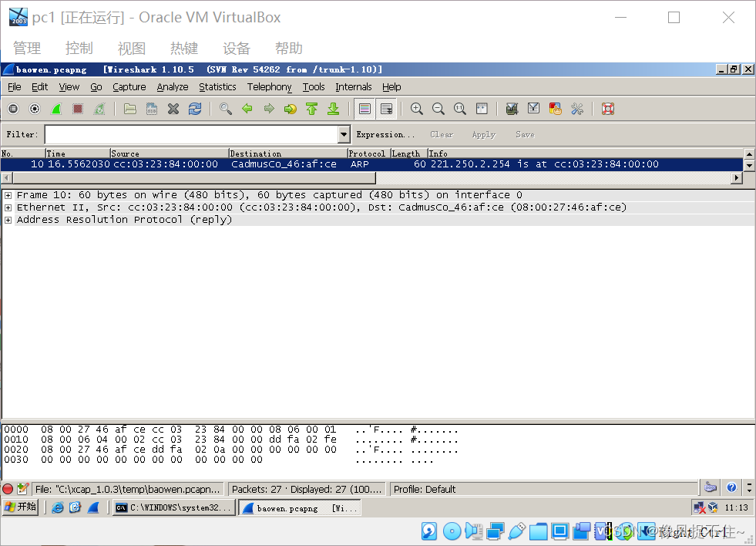Viewport: 756px width, 546px height.
Task: Open the File menu
Action: (x=15, y=87)
